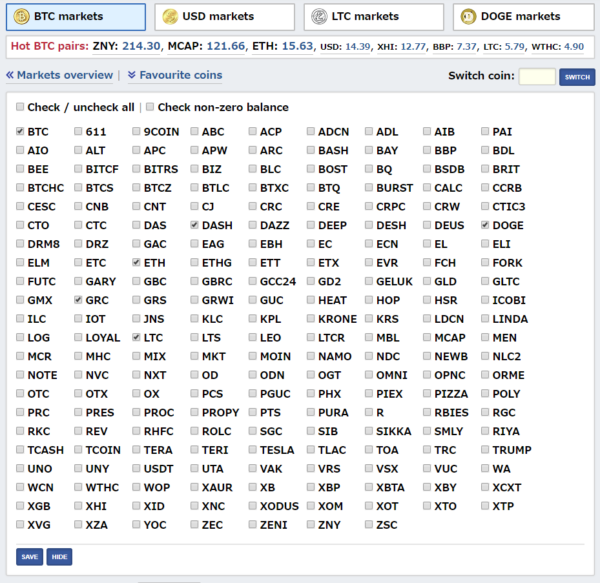Uncheck the LTC coin checkbox
The height and width of the screenshot is (583, 600).
pos(136,337)
